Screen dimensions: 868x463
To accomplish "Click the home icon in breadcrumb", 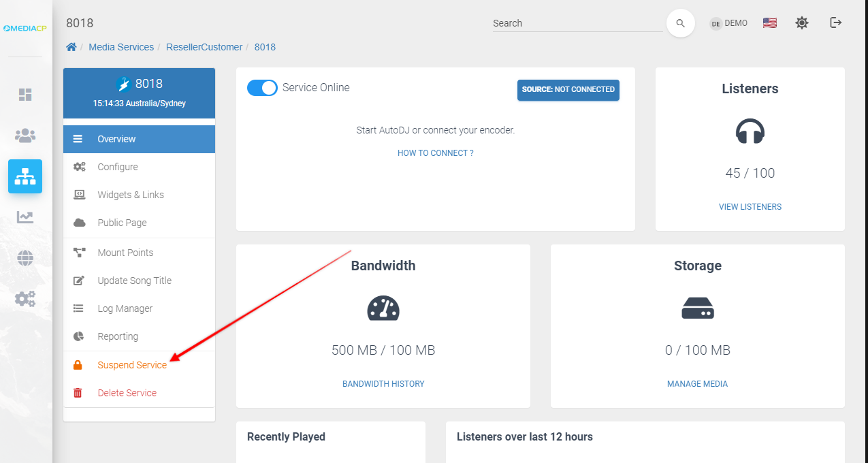I will coord(71,47).
